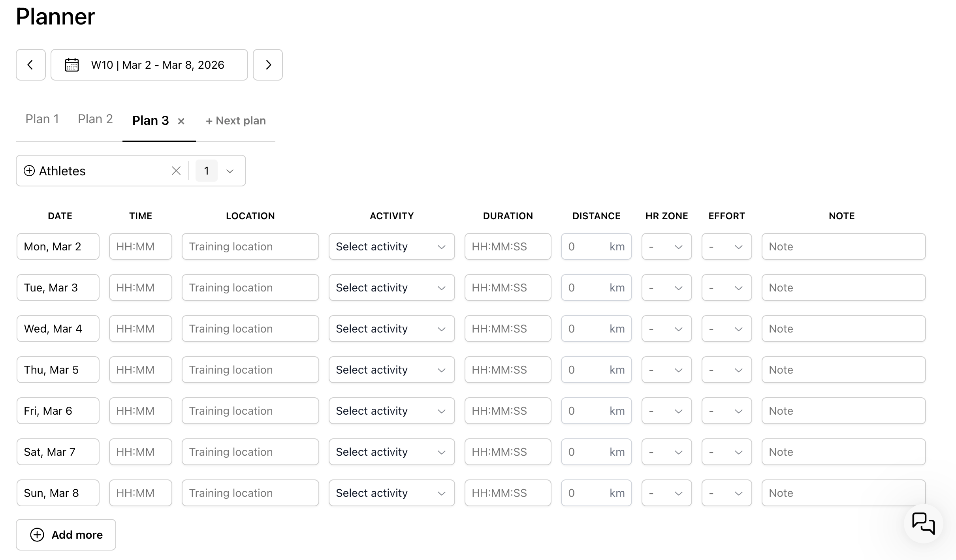The height and width of the screenshot is (560, 956).
Task: Click the date cell Fri, Mar 6
Action: pos(58,411)
